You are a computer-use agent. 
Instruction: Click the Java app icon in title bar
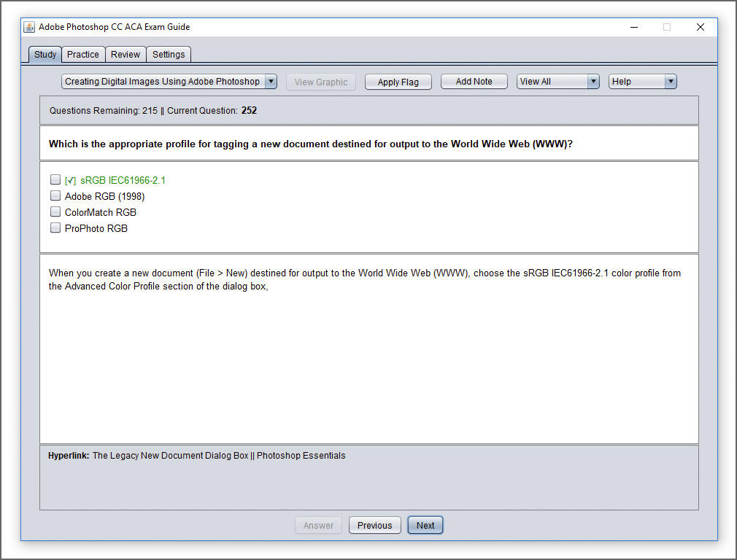pos(29,27)
